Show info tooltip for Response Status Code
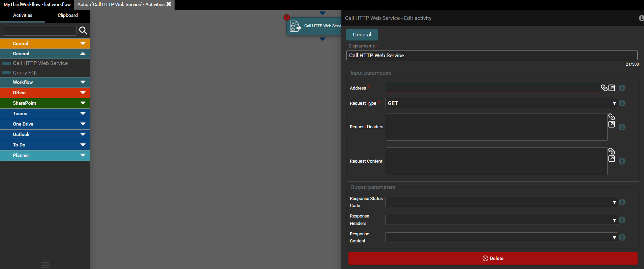The height and width of the screenshot is (269, 644). point(622,202)
